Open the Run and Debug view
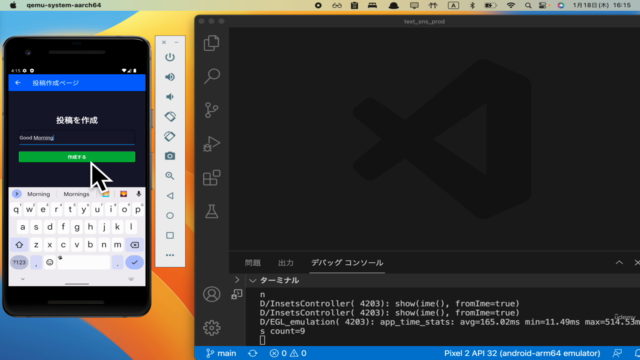This screenshot has width=640, height=360. [211, 144]
